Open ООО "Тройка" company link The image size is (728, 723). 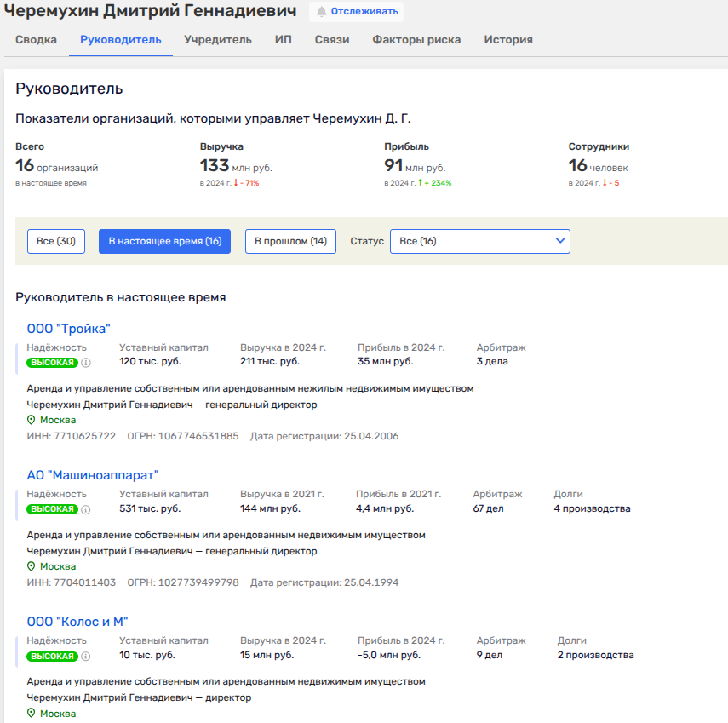click(x=69, y=329)
